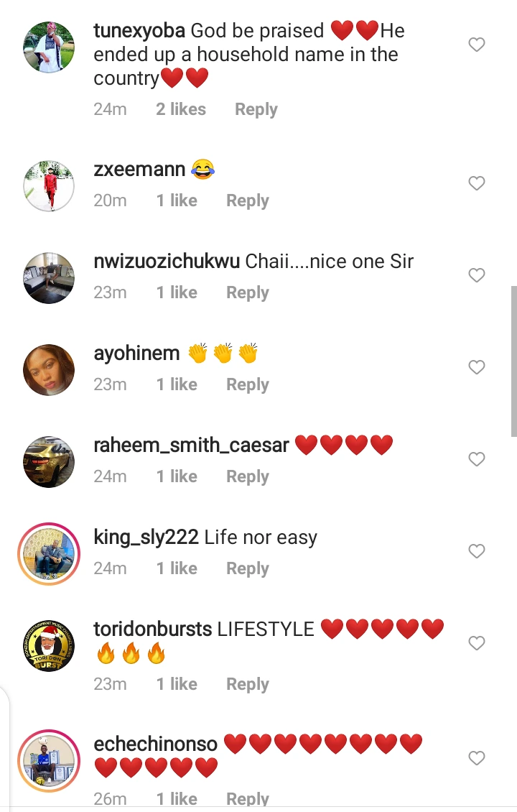Tap ayohinem's profile avatar
Image resolution: width=517 pixels, height=812 pixels.
click(x=49, y=369)
